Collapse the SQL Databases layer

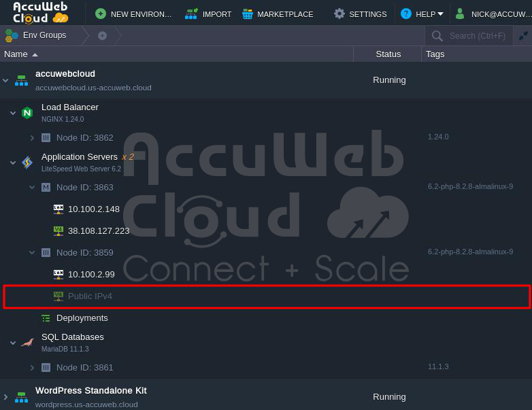click(13, 343)
